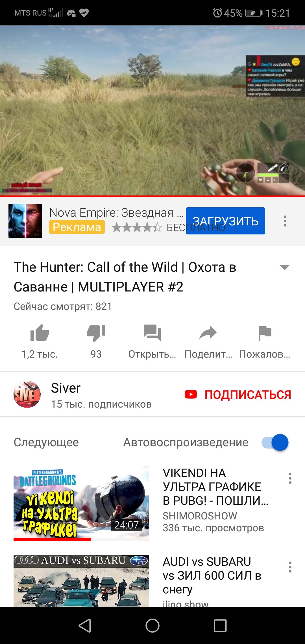
Task: Share the video with Поделиться arrow icon
Action: click(x=208, y=333)
